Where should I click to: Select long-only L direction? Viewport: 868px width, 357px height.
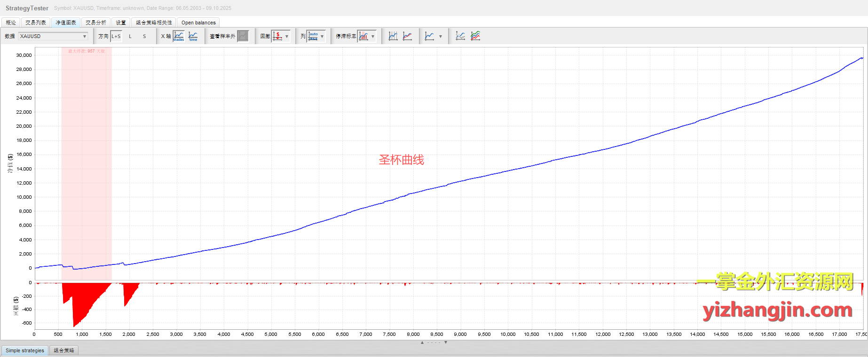point(130,36)
